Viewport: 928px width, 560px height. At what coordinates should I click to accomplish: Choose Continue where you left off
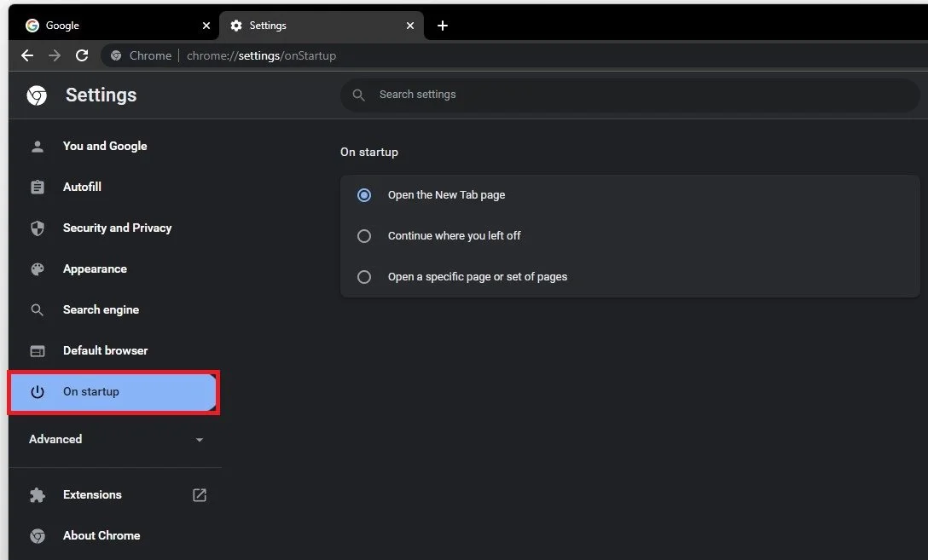point(364,236)
